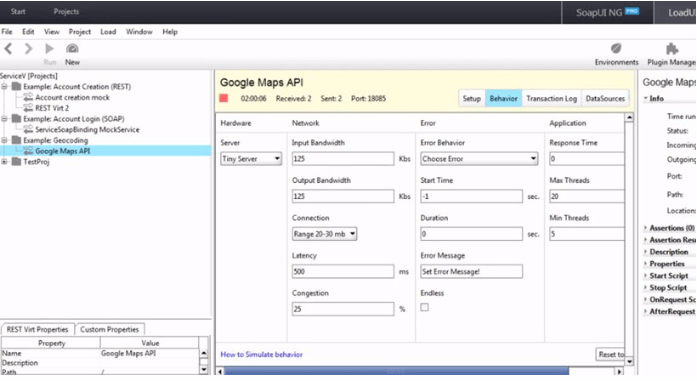
Task: Switch to SoapUI NG product
Action: click(608, 12)
